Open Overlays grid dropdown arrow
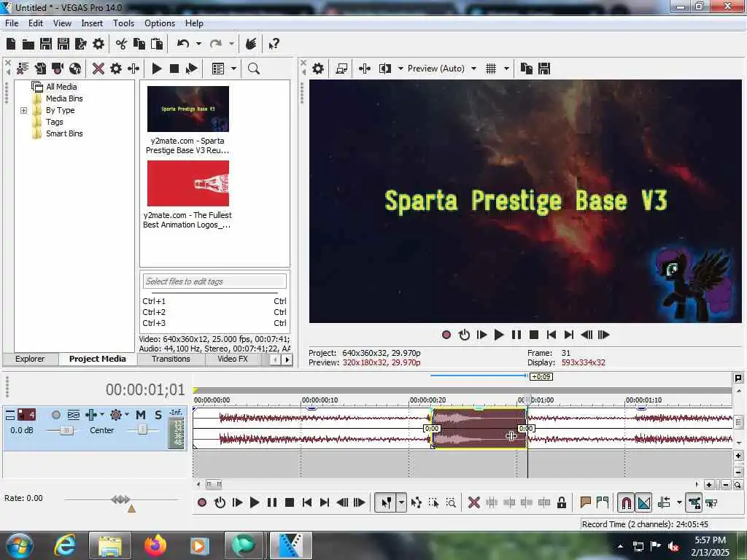The height and width of the screenshot is (560, 747). tap(506, 69)
